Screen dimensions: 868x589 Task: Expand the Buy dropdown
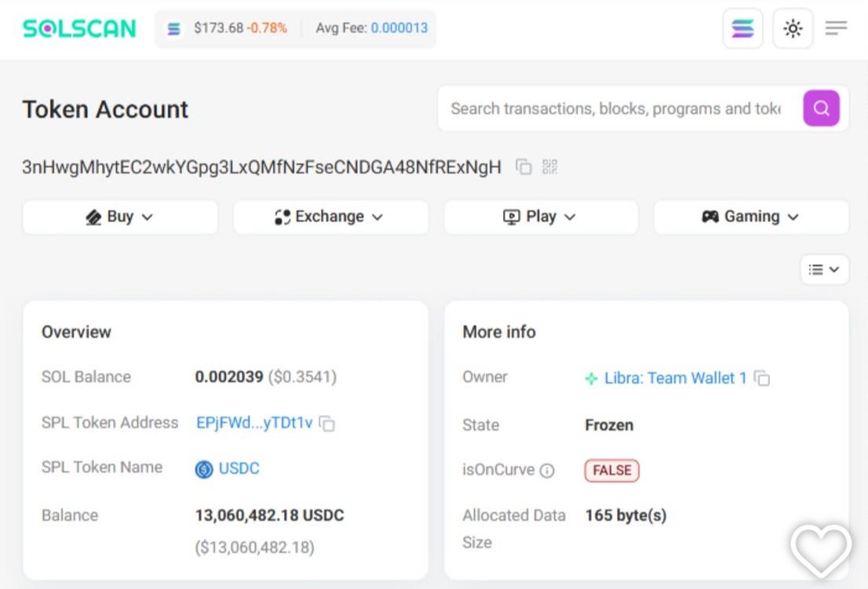coord(120,216)
